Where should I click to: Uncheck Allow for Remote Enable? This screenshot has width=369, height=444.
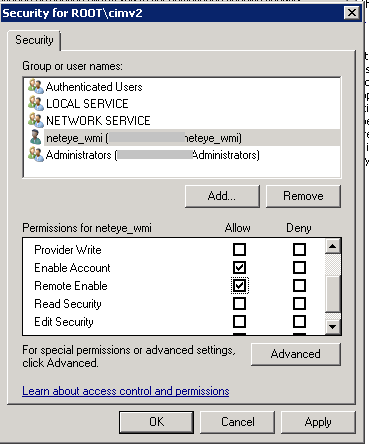239,286
